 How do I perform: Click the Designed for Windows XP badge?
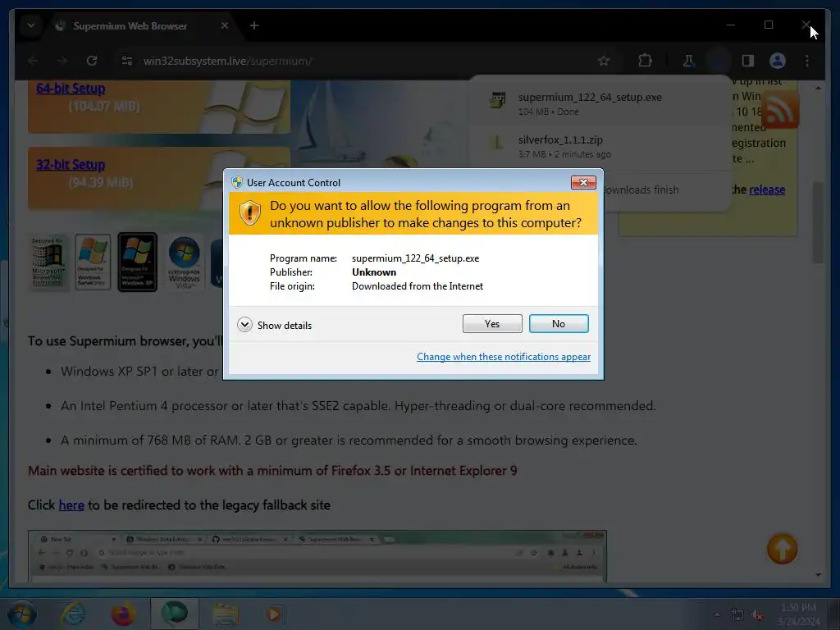pyautogui.click(x=138, y=262)
